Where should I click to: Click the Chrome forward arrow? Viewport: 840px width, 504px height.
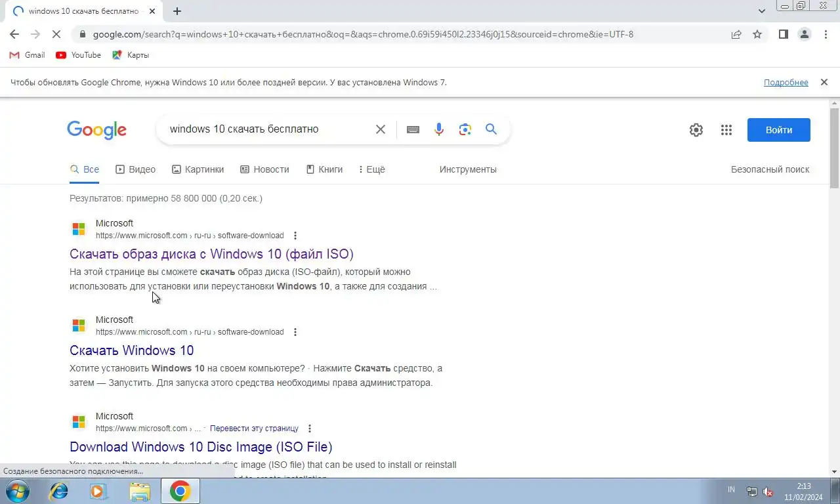[35, 34]
